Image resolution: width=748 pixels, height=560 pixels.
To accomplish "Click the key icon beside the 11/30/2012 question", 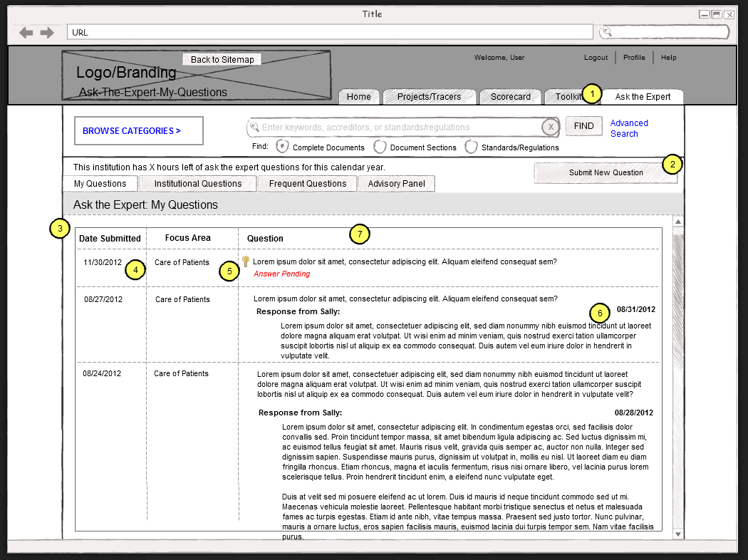I will tap(246, 261).
